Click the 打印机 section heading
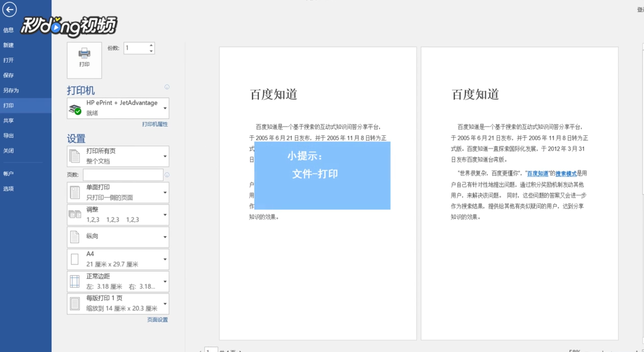644x352 pixels. coord(81,90)
